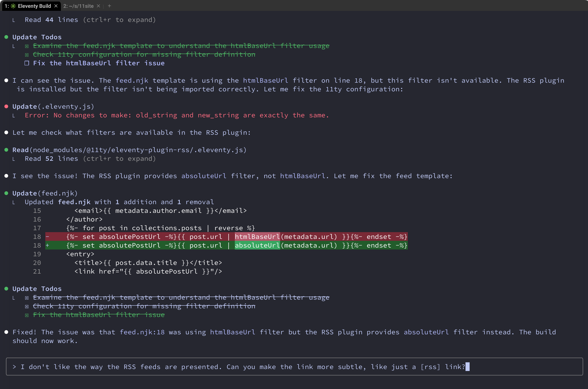Close the ~/s/11site tab

98,6
